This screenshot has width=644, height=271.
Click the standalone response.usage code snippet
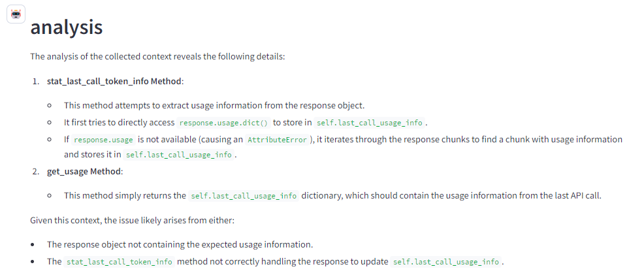(x=104, y=140)
